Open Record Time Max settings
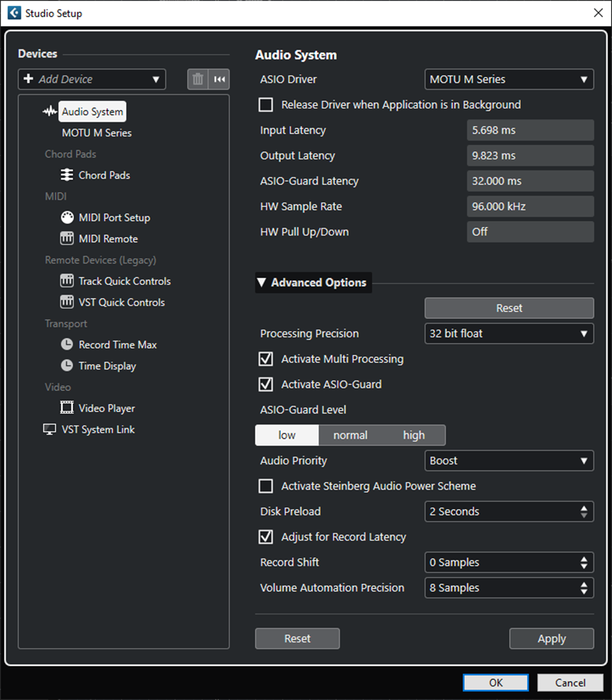This screenshot has width=612, height=700. [118, 344]
